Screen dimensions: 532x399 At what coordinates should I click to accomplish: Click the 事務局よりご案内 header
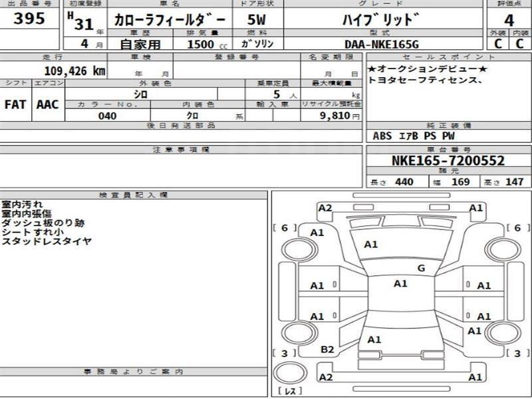pyautogui.click(x=134, y=372)
